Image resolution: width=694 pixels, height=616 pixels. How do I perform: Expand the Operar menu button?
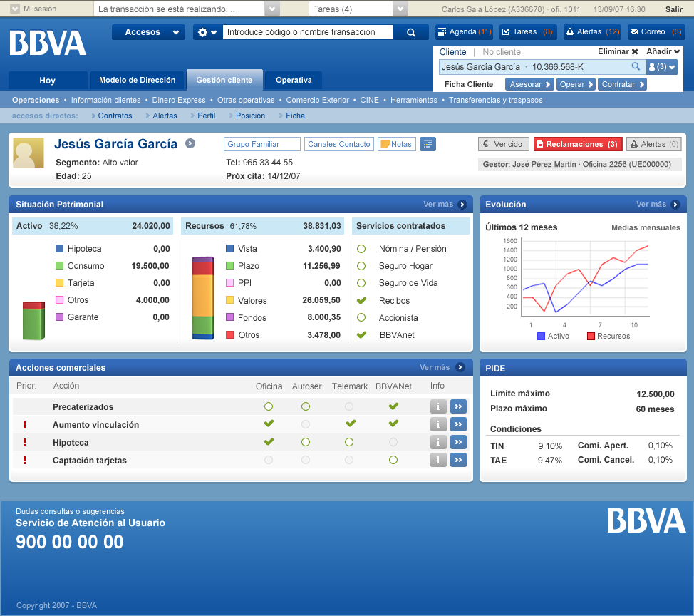576,84
